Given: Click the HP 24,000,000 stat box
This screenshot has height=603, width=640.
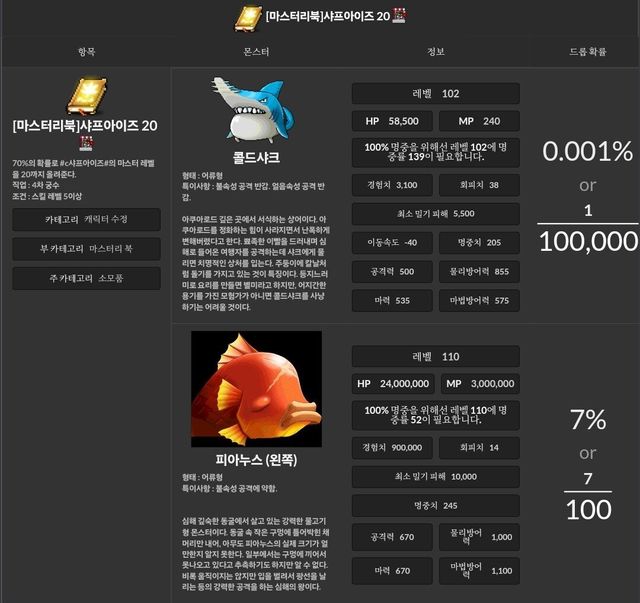Looking at the screenshot, I should click(x=394, y=384).
